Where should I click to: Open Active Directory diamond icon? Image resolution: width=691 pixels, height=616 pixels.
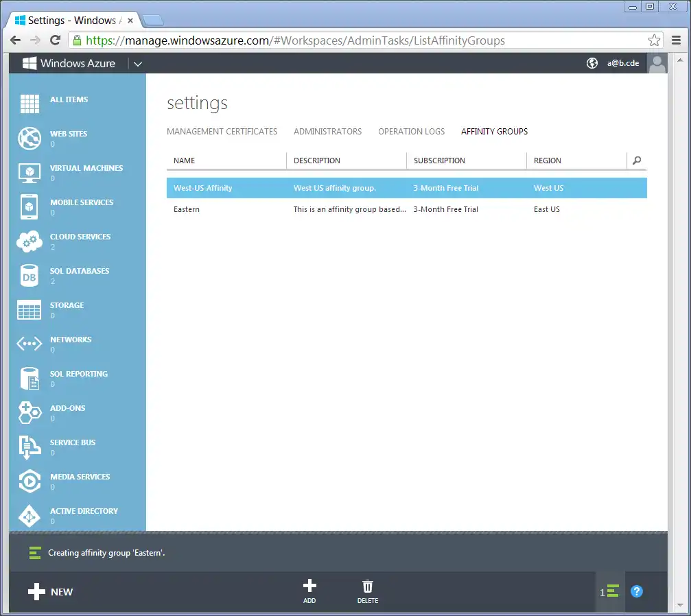pyautogui.click(x=30, y=516)
